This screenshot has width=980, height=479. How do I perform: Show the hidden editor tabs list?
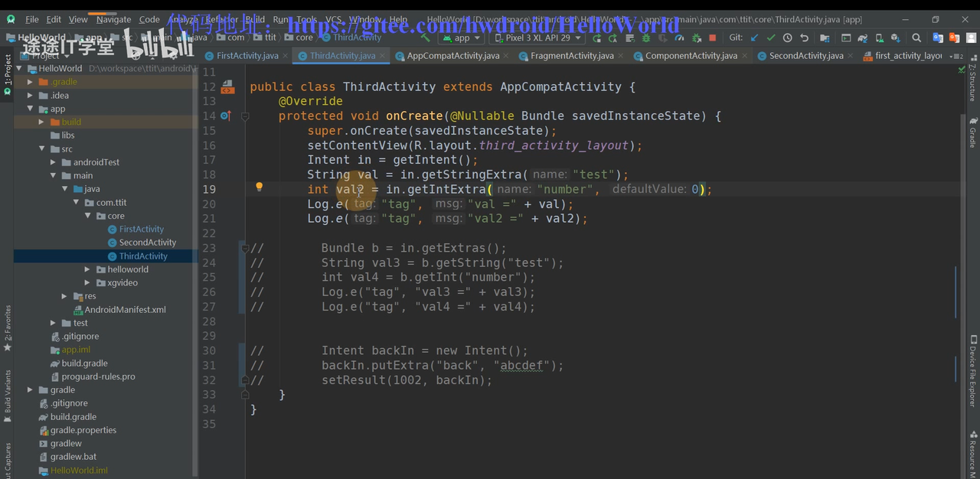[955, 56]
